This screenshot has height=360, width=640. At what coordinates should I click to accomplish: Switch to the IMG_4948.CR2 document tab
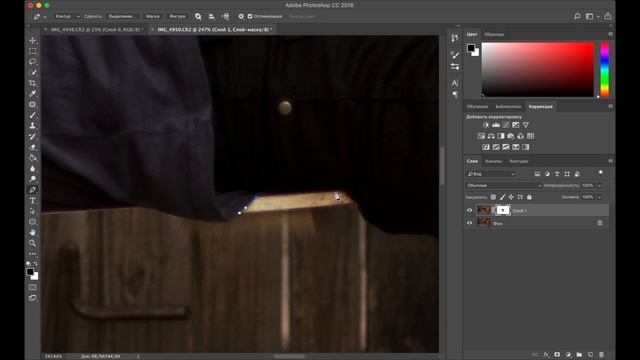96,29
